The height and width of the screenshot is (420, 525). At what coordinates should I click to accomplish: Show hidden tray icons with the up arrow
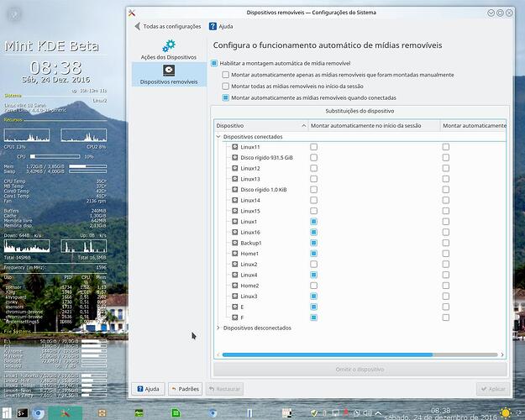click(378, 413)
